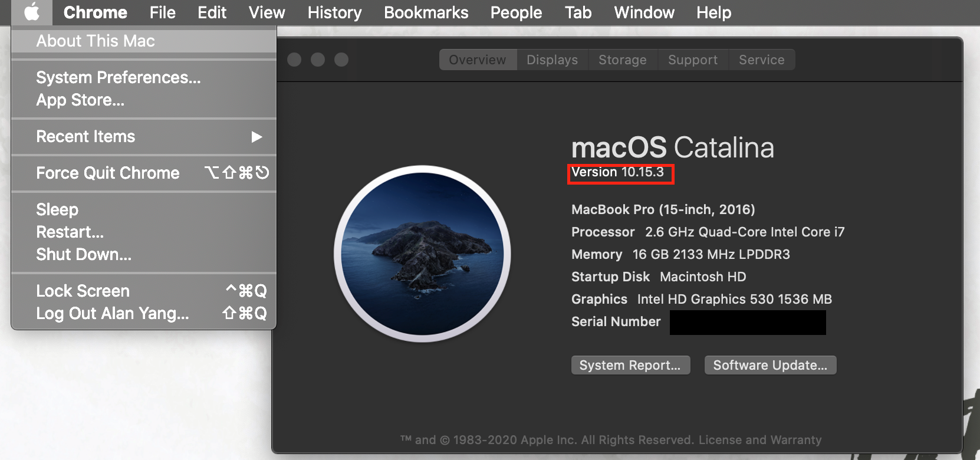
Task: Open the Edit menu
Action: pyautogui.click(x=212, y=12)
